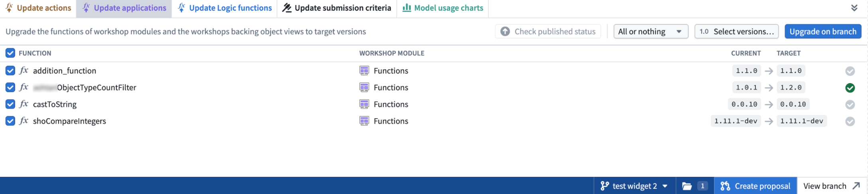The width and height of the screenshot is (868, 194).
Task: Click current version 0.0.10 tag
Action: pyautogui.click(x=744, y=104)
